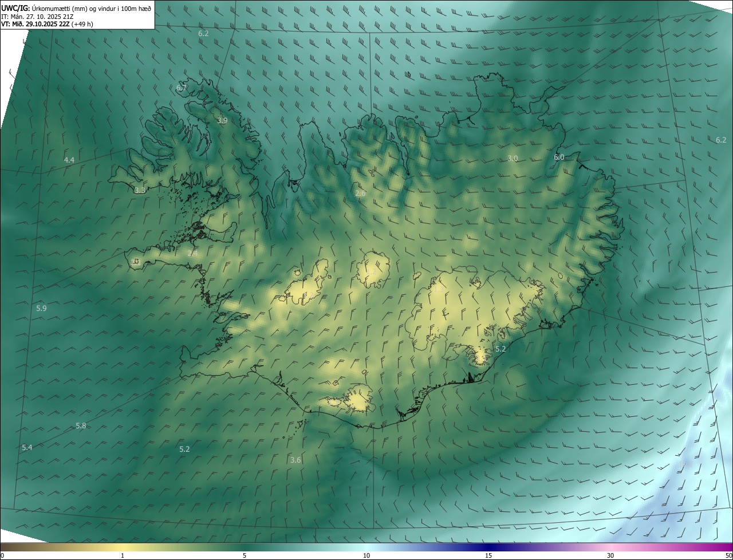Click the 5.8 value label on the map
Image resolution: width=733 pixels, height=560 pixels.
coord(81,425)
